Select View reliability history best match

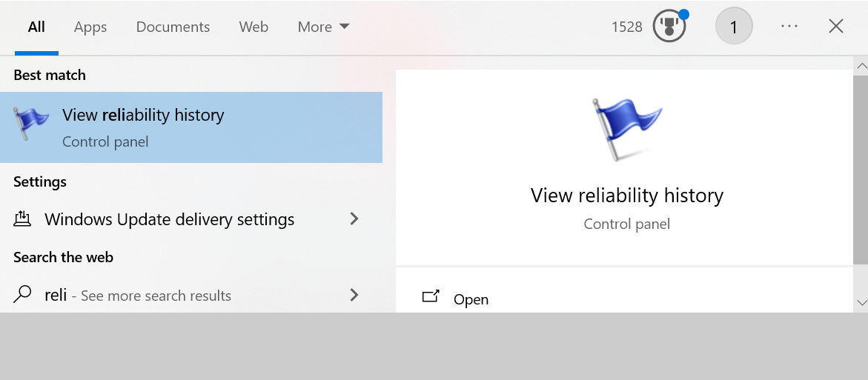tap(191, 127)
